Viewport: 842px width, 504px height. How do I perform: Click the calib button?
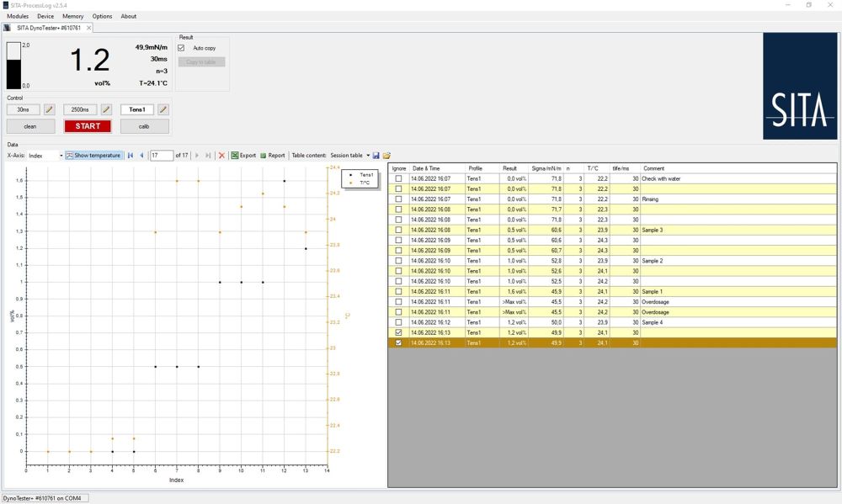click(144, 125)
